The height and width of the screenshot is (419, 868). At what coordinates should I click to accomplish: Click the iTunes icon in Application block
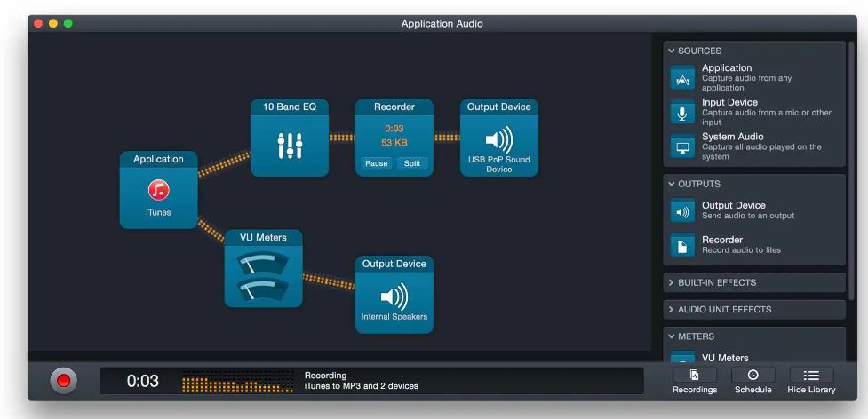tap(158, 191)
